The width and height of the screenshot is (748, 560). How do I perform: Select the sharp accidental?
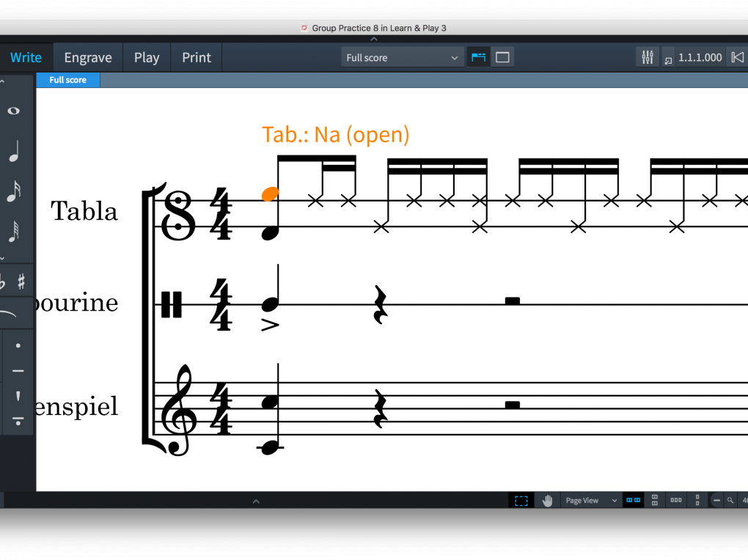pos(21,281)
